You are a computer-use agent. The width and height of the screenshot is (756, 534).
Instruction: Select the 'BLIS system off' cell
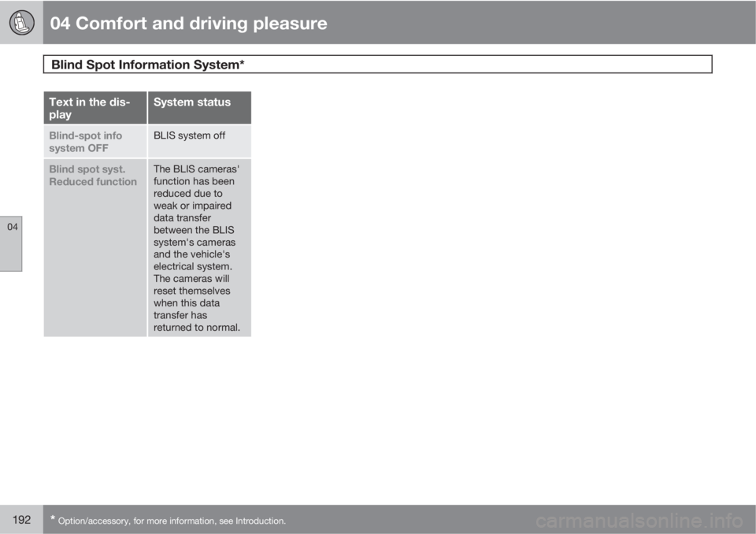click(199, 142)
